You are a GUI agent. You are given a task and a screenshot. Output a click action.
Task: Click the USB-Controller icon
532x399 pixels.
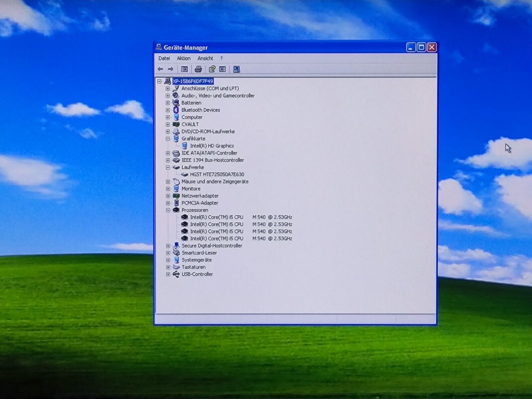(x=176, y=274)
